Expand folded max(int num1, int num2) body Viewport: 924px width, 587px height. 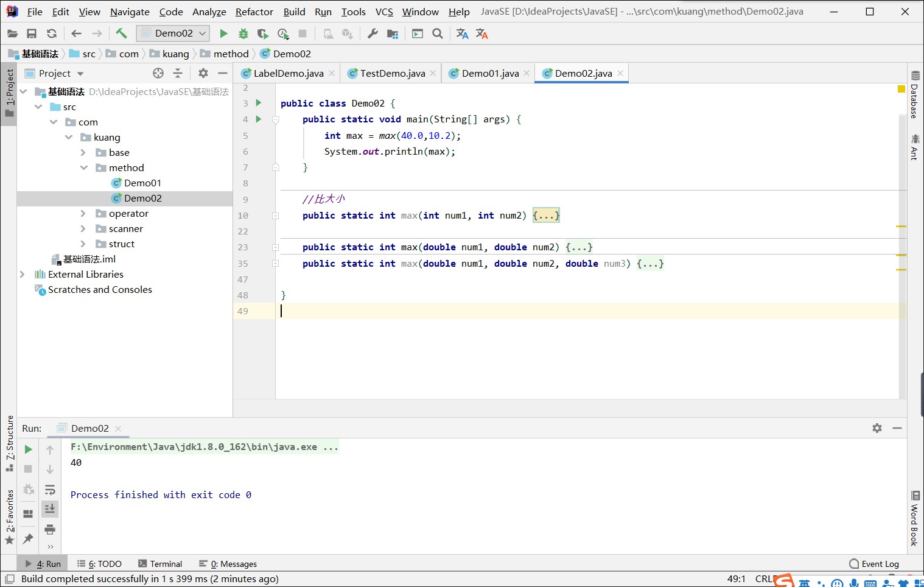546,215
